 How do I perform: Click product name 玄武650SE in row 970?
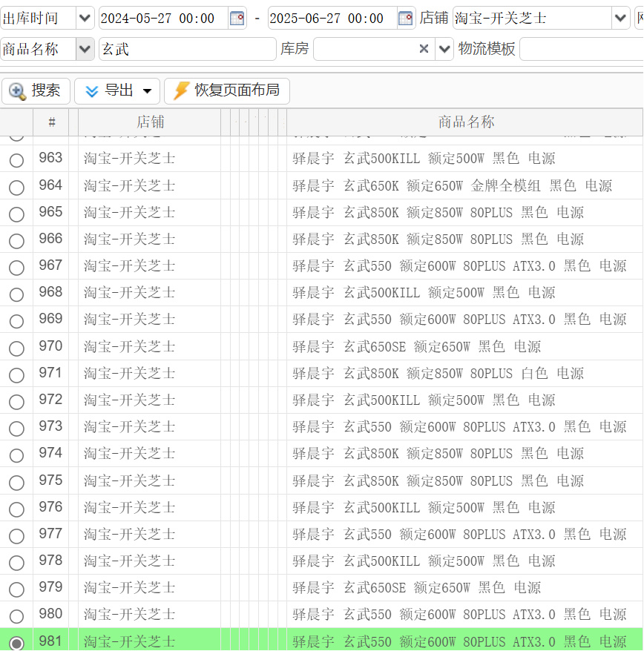point(416,347)
